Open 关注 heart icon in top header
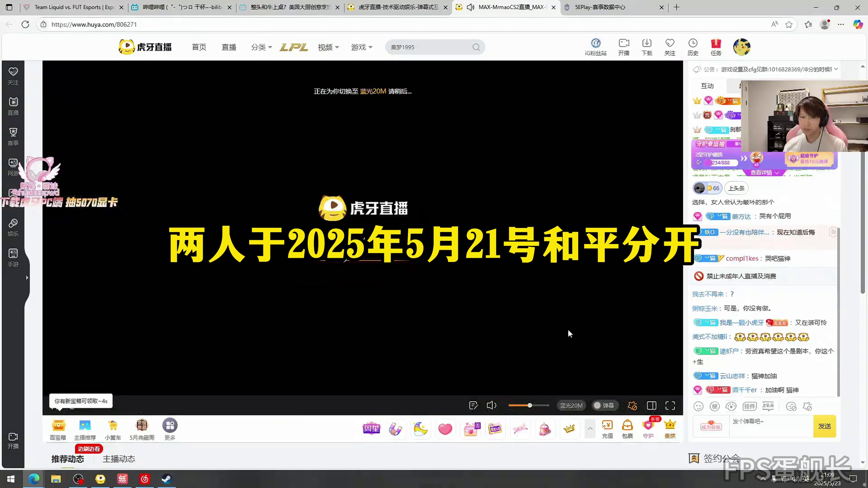The image size is (868, 488). coord(670,47)
